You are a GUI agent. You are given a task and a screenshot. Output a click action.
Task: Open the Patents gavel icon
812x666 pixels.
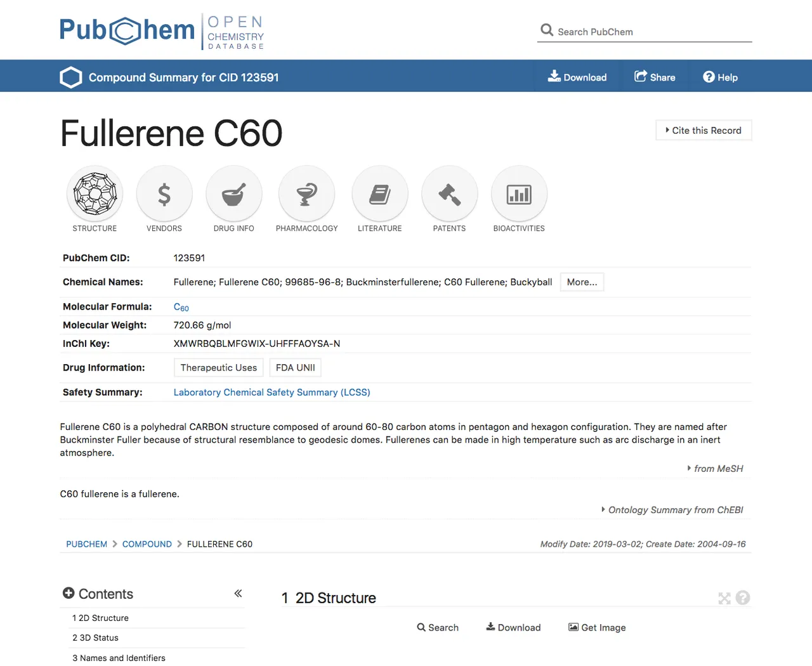pos(450,193)
